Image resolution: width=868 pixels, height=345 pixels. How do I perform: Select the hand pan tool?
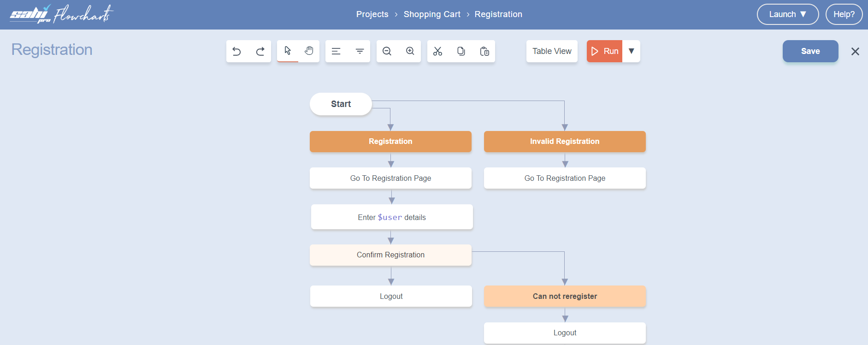(x=309, y=51)
